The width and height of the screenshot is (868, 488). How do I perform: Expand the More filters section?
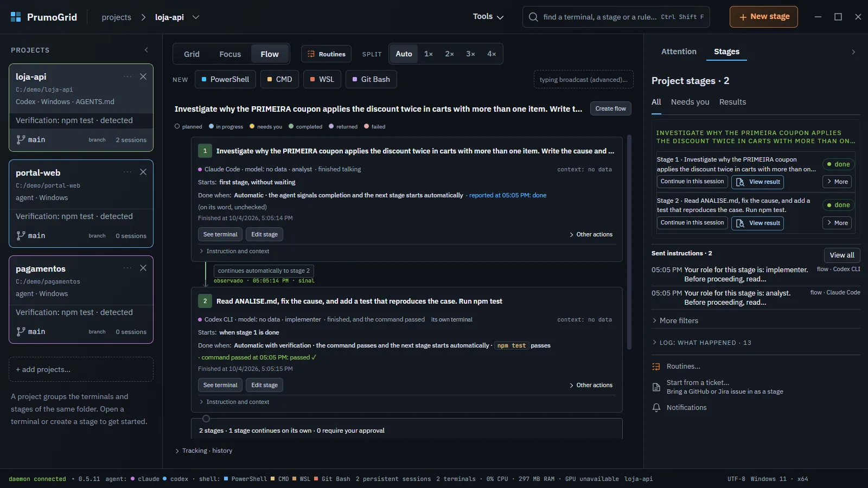pos(675,320)
